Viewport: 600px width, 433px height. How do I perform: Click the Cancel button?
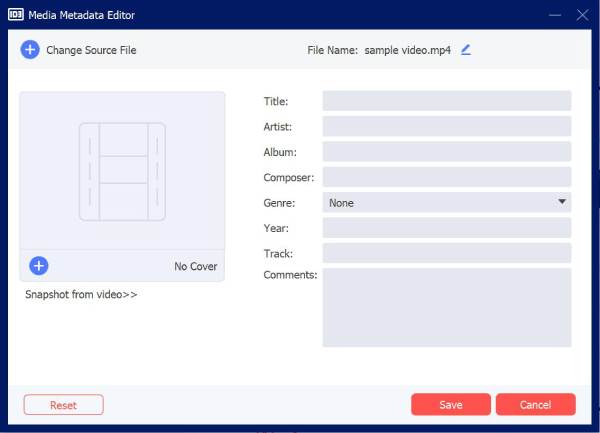(536, 404)
